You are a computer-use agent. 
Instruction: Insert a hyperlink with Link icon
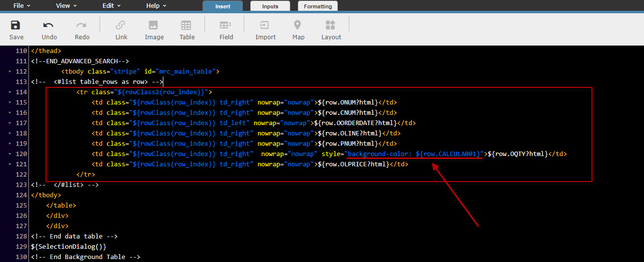(121, 26)
